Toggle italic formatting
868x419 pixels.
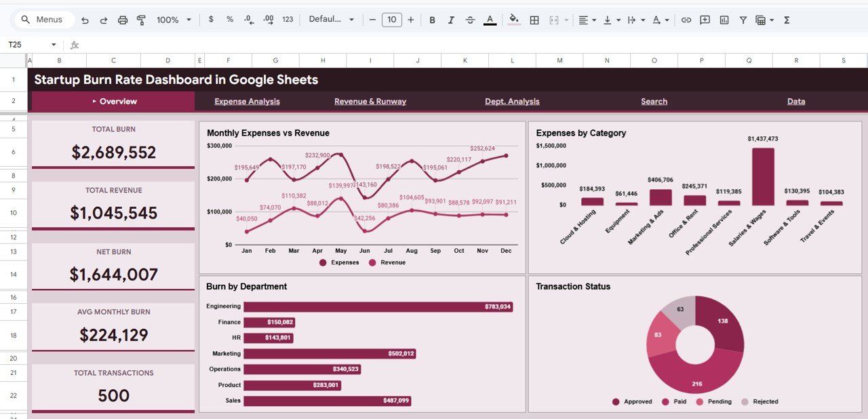(451, 20)
